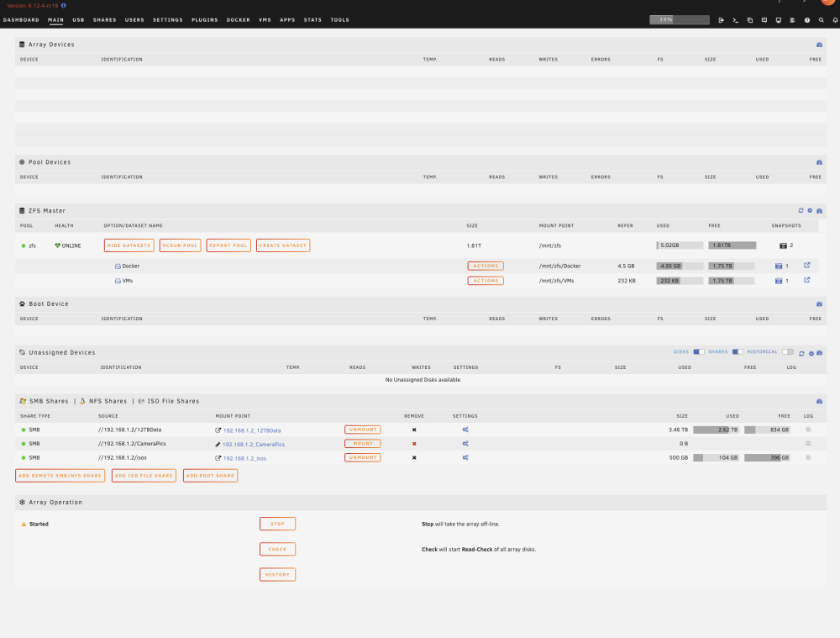Click the 39% usage progress bar in header
This screenshot has width=840, height=638.
pyautogui.click(x=680, y=20)
